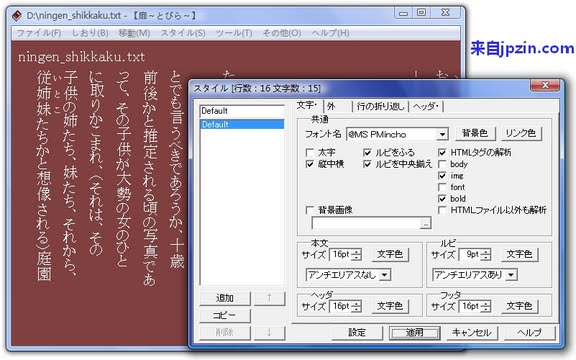
Task: Switch to the 文字 tab
Action: tap(308, 106)
